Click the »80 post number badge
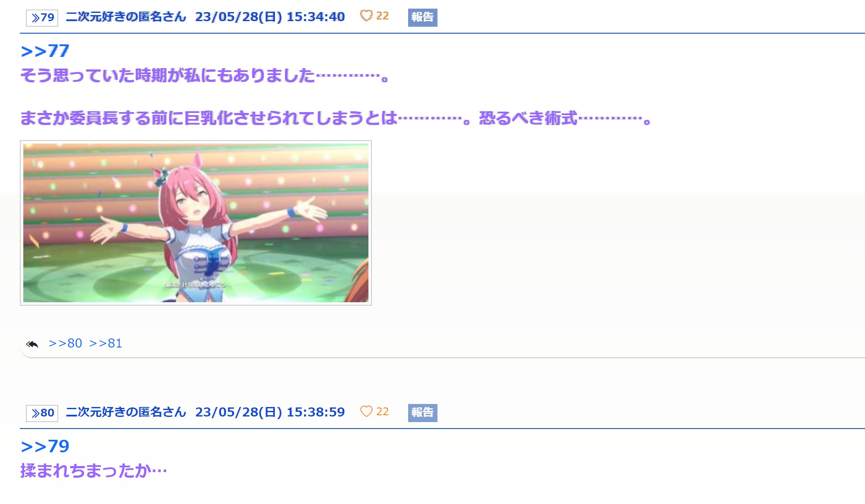Image resolution: width=865 pixels, height=504 pixels. pyautogui.click(x=42, y=413)
